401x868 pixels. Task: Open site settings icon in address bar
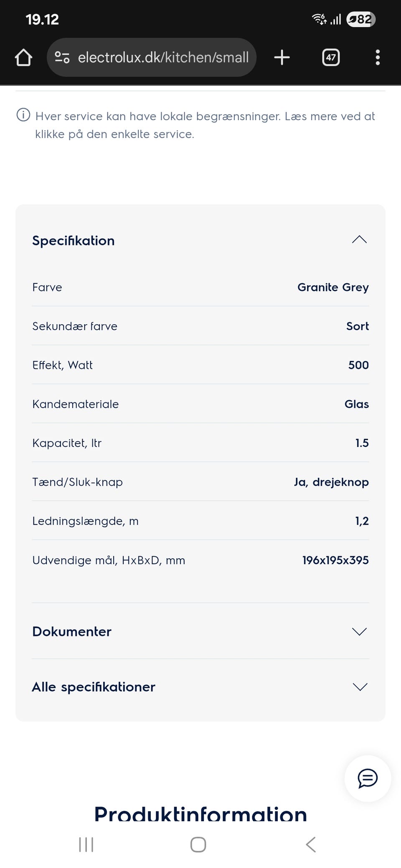tap(62, 58)
